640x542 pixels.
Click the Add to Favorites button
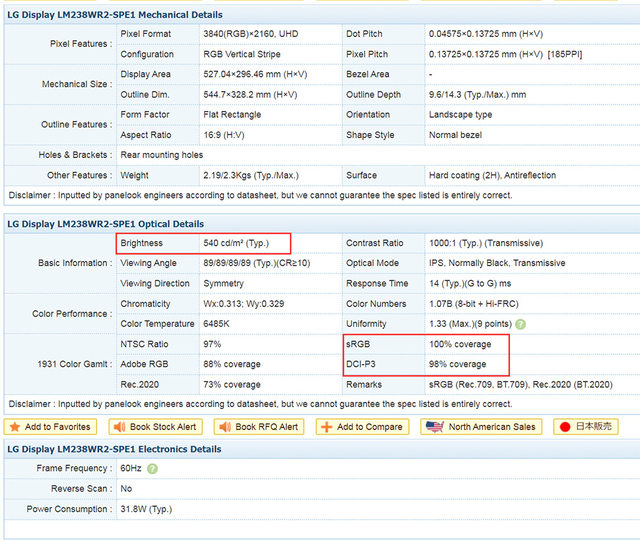point(50,427)
